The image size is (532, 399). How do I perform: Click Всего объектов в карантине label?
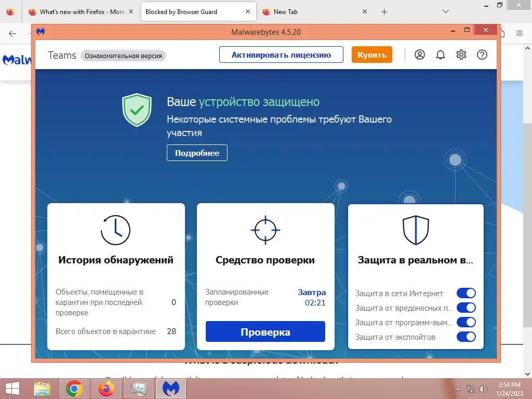click(105, 331)
